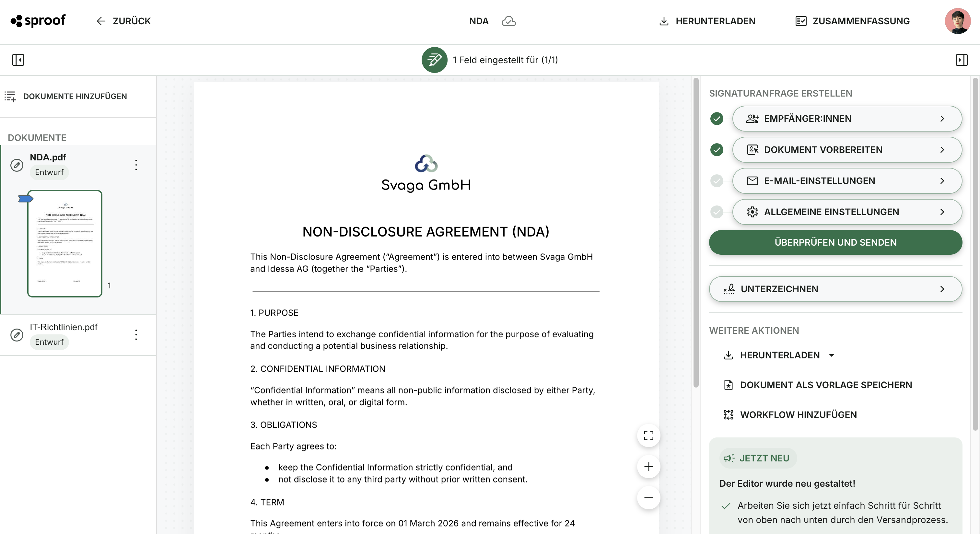Click the edit icon next to NDA.pdf
Viewport: 980px width, 534px height.
tap(17, 165)
